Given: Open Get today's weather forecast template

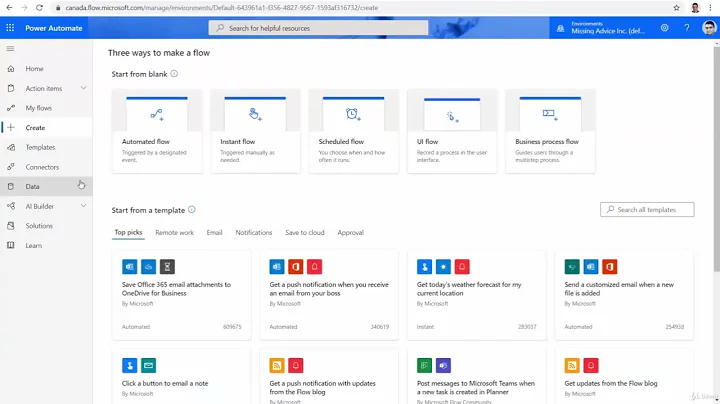Looking at the screenshot, I should 477,295.
